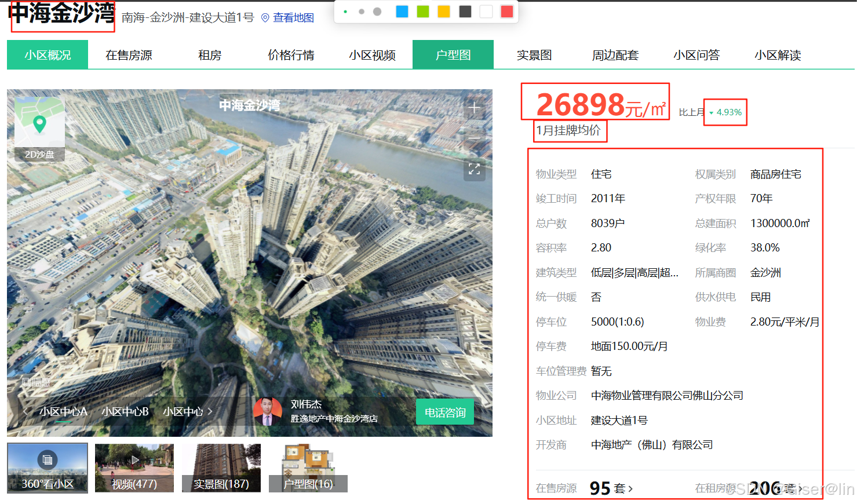Go to the 小区问答 tab

(x=696, y=55)
